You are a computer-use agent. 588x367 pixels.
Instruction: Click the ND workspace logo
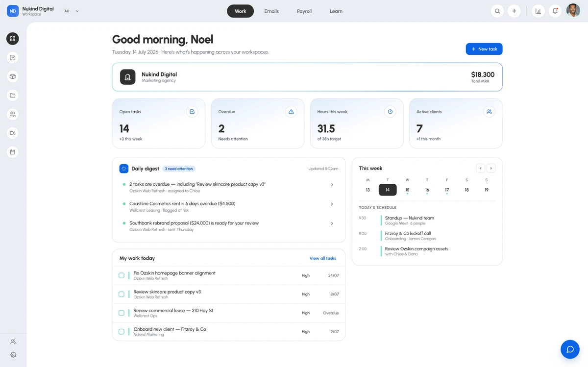[13, 11]
